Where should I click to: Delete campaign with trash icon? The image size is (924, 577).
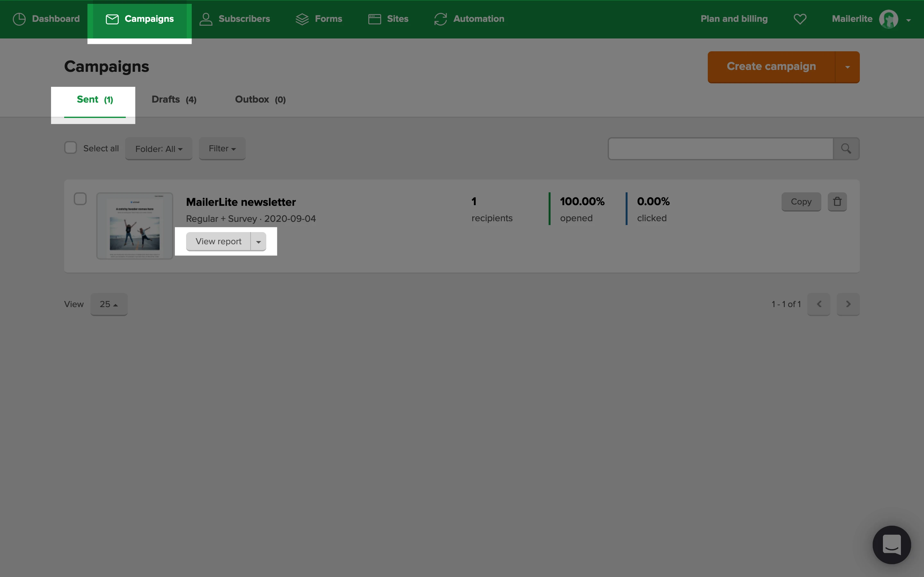point(837,202)
